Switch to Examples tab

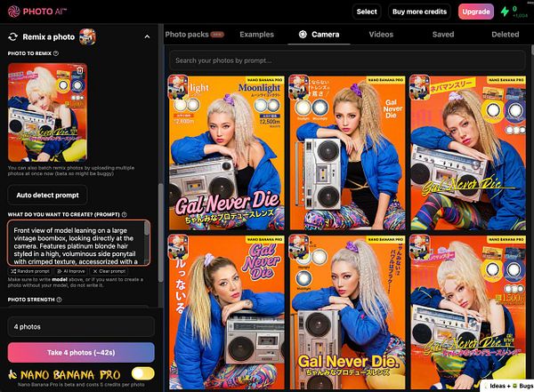(x=256, y=35)
